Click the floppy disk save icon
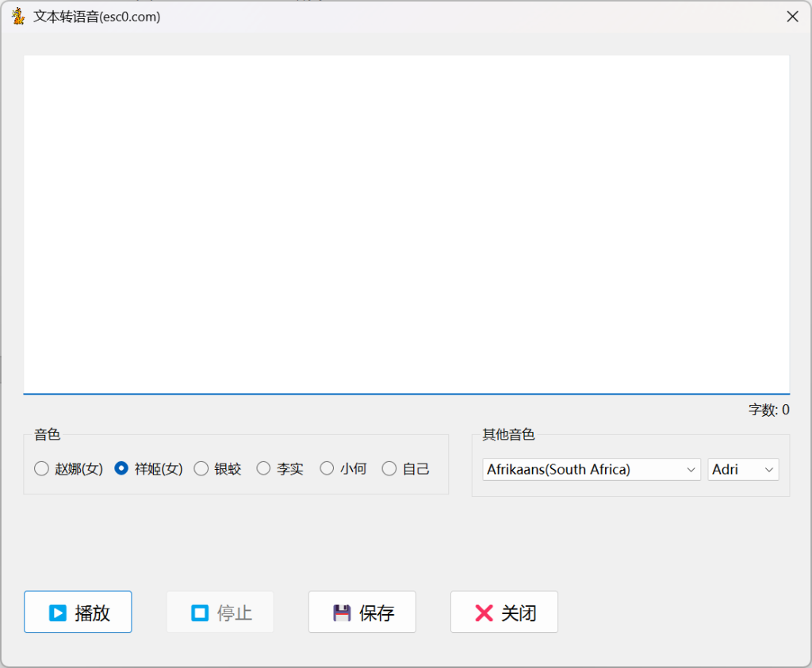Screen dimensions: 812x668 (x=342, y=613)
